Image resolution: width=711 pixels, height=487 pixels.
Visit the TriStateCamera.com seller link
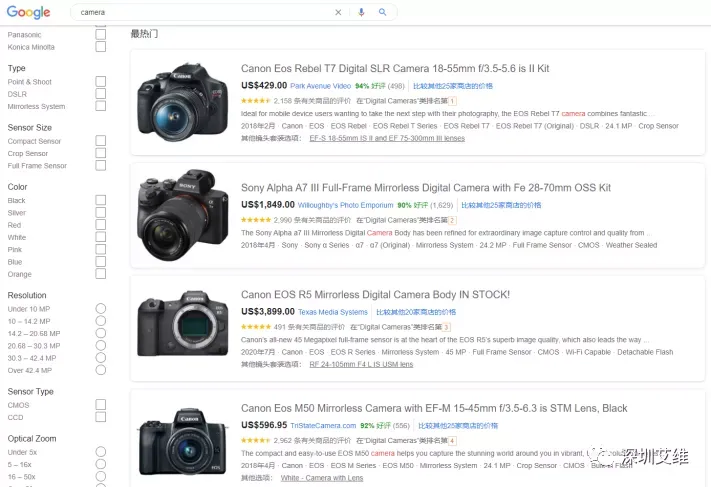323,425
